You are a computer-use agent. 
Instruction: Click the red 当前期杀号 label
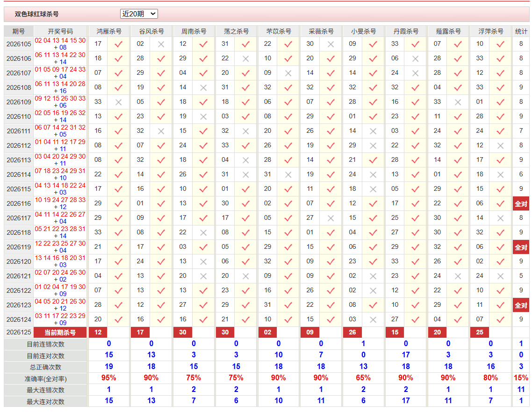(x=60, y=333)
